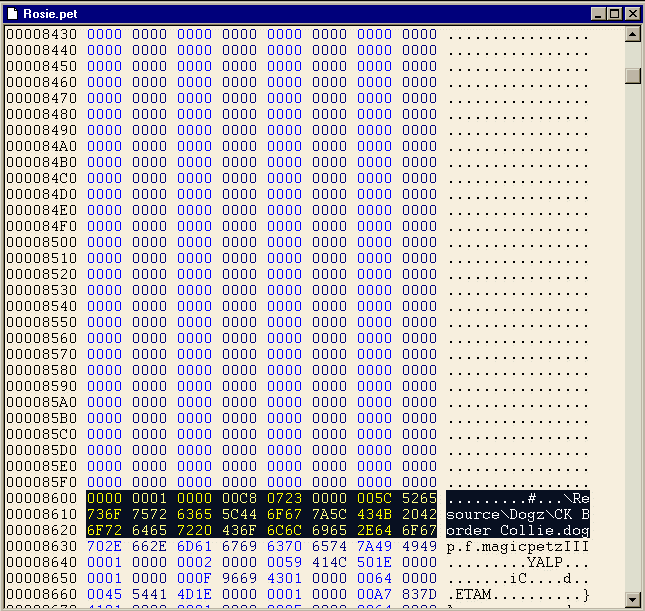Image resolution: width=645 pixels, height=611 pixels.
Task: Click hex word 414C in row 00008640
Action: pos(329,562)
